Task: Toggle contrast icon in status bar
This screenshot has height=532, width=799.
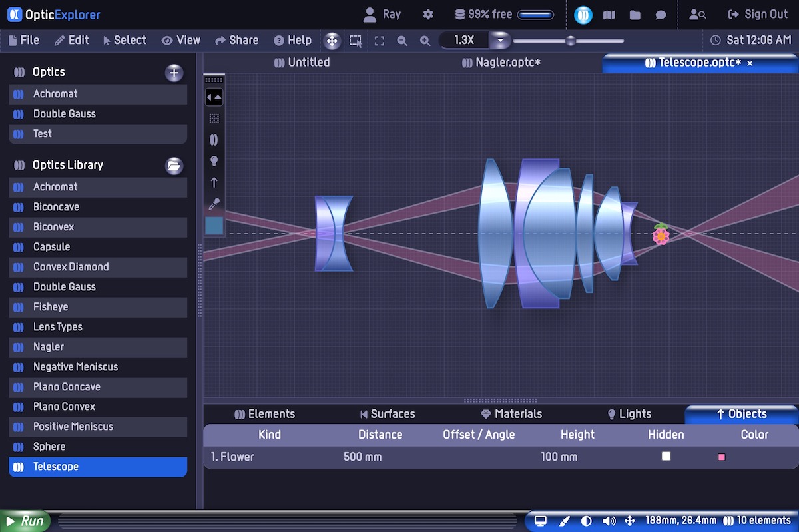Action: (587, 521)
